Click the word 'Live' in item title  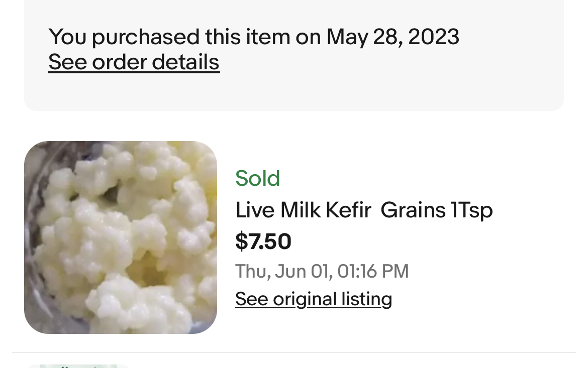click(x=255, y=210)
